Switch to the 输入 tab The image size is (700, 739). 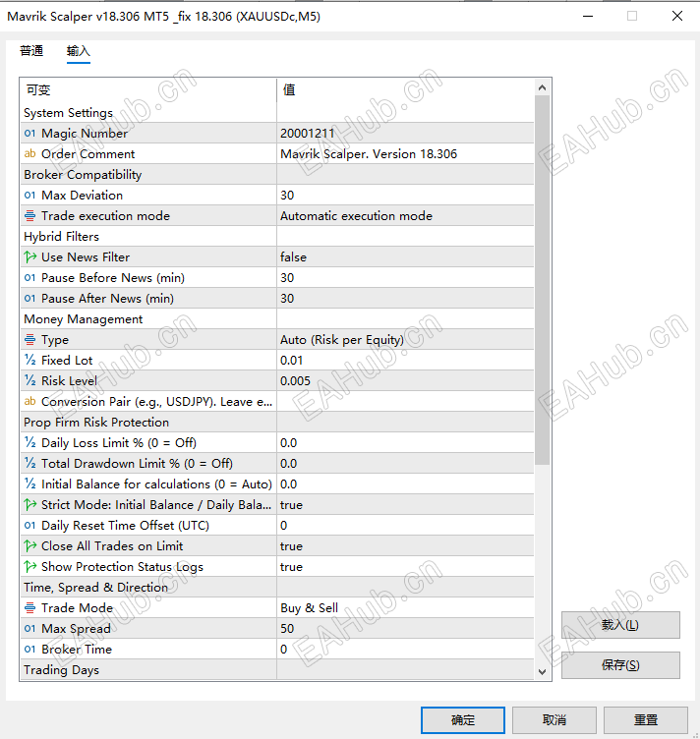79,50
